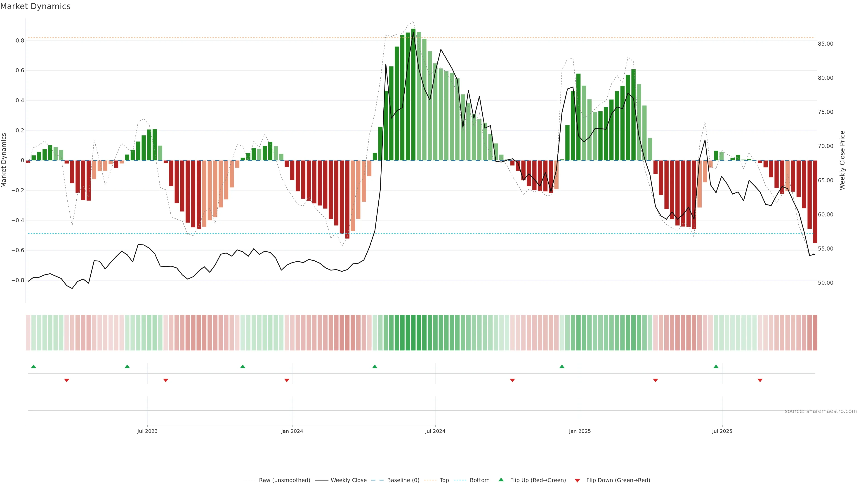
Task: Click the Weekly Close Price axis title
Action: click(842, 160)
